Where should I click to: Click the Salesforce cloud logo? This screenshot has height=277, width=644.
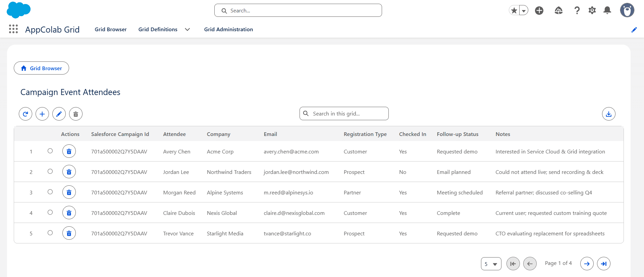18,10
